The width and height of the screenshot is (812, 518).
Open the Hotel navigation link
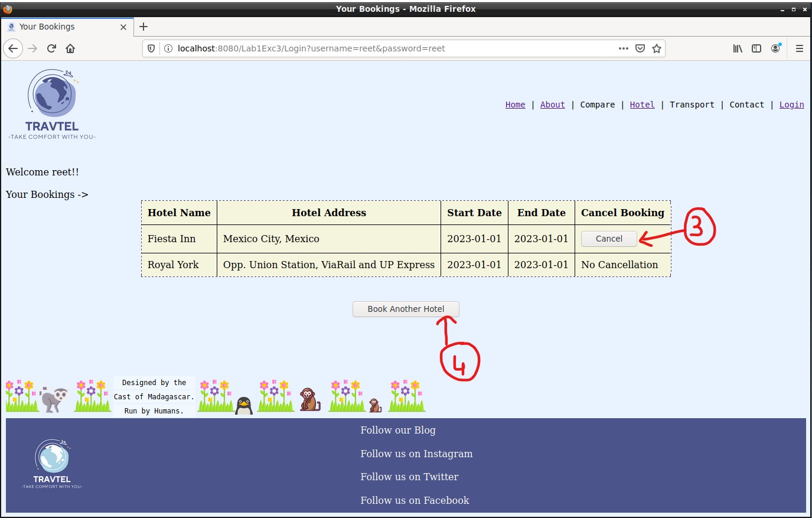pos(642,105)
